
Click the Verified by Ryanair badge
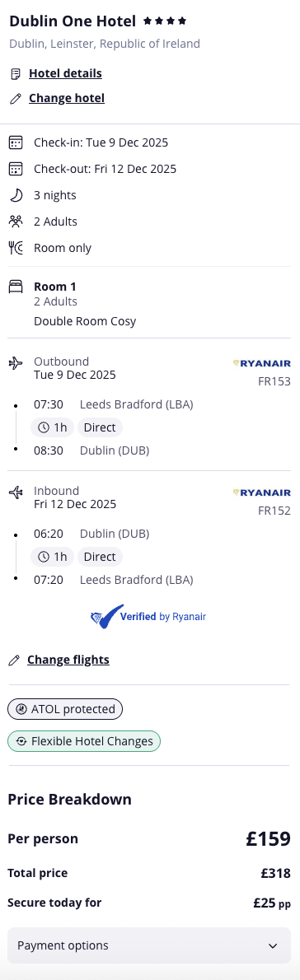[148, 617]
